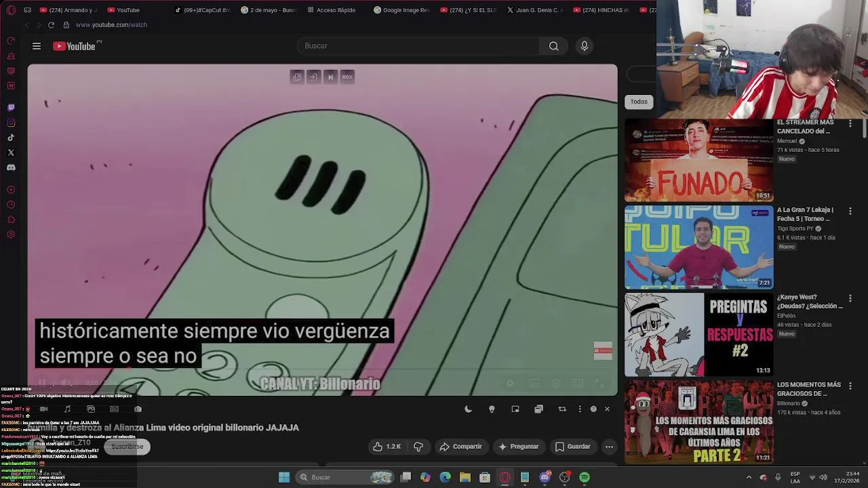Switch to the 'YouTube' browser tab
868x488 pixels.
coord(123,10)
